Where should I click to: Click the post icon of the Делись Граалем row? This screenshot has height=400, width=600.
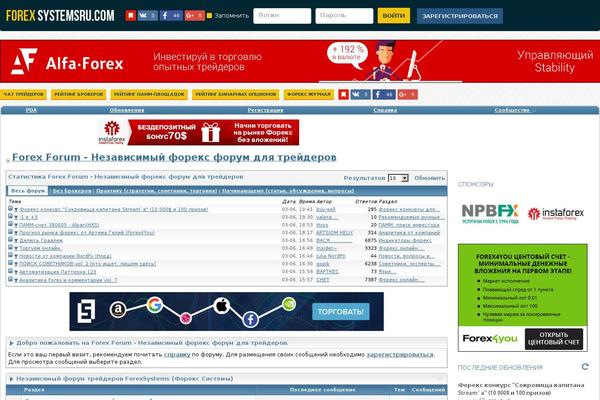click(x=10, y=240)
